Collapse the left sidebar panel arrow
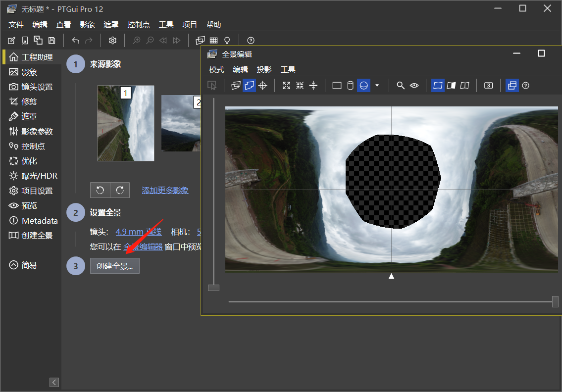Viewport: 562px width, 392px height. (x=54, y=382)
